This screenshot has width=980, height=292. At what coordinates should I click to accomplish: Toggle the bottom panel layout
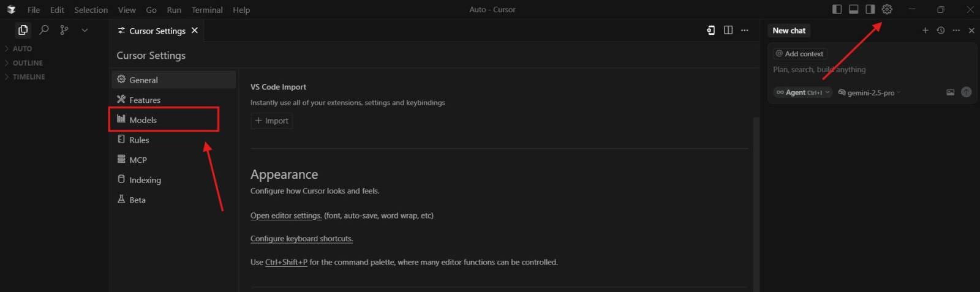tap(854, 9)
